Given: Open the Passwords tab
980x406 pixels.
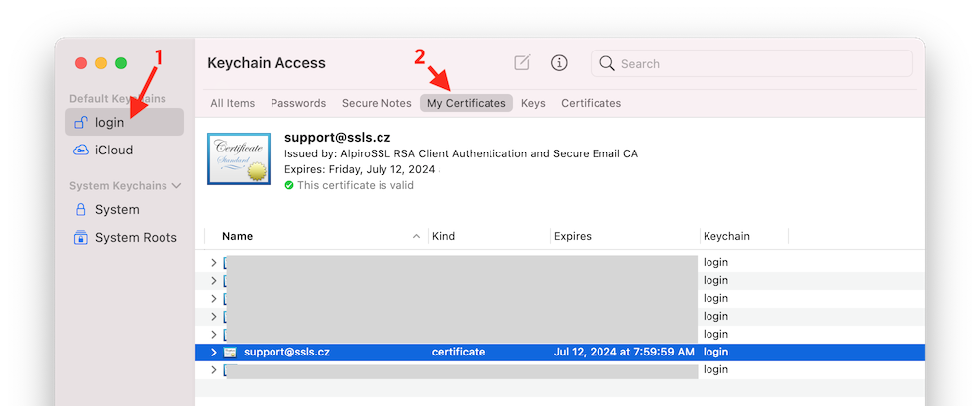Looking at the screenshot, I should (298, 103).
